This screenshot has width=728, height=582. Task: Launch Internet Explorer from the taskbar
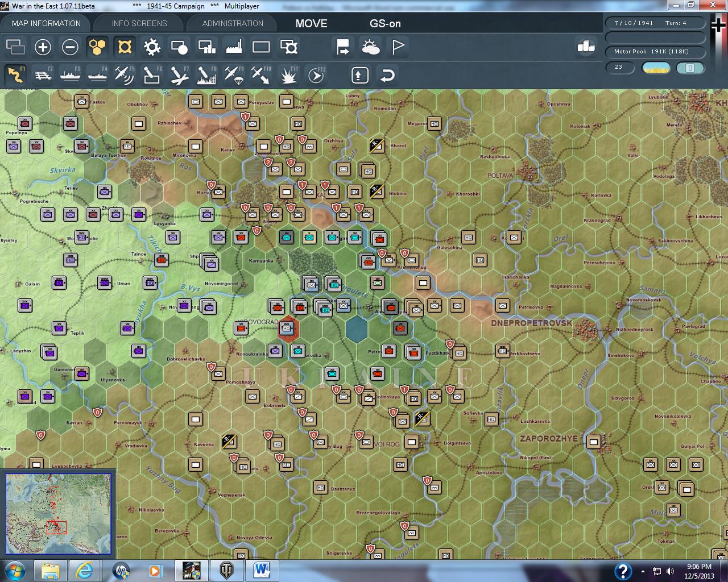pos(85,570)
